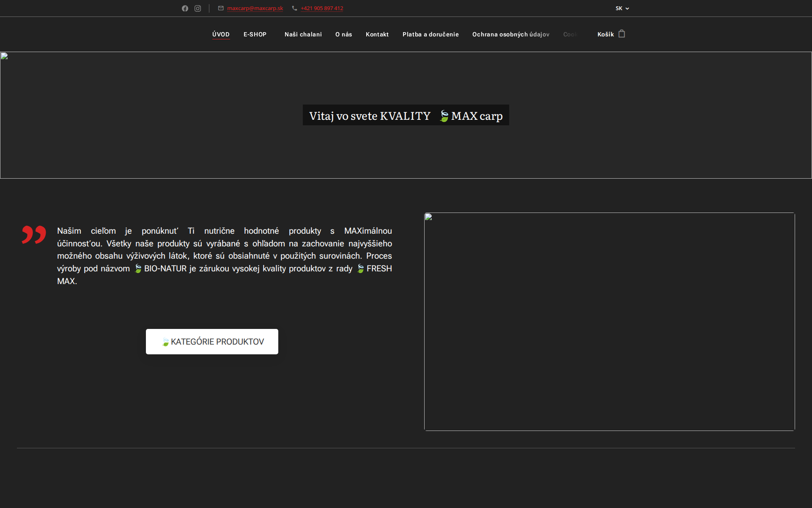
Task: Open the shopping cart bag icon
Action: click(621, 33)
